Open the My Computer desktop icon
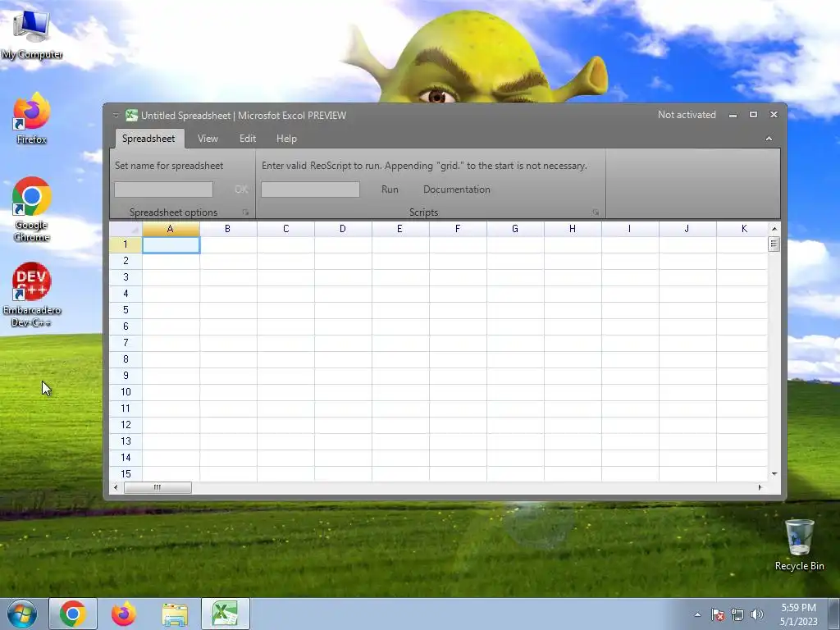The image size is (840, 630). [32, 33]
